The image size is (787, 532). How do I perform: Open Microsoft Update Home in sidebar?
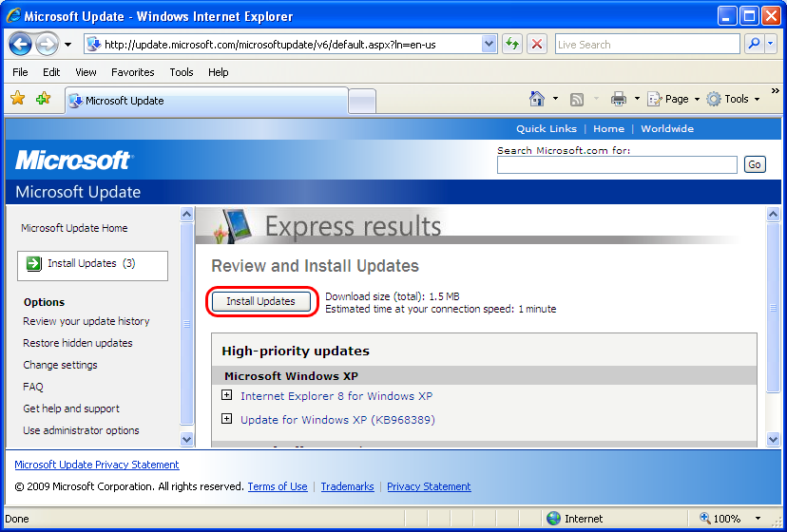(74, 228)
